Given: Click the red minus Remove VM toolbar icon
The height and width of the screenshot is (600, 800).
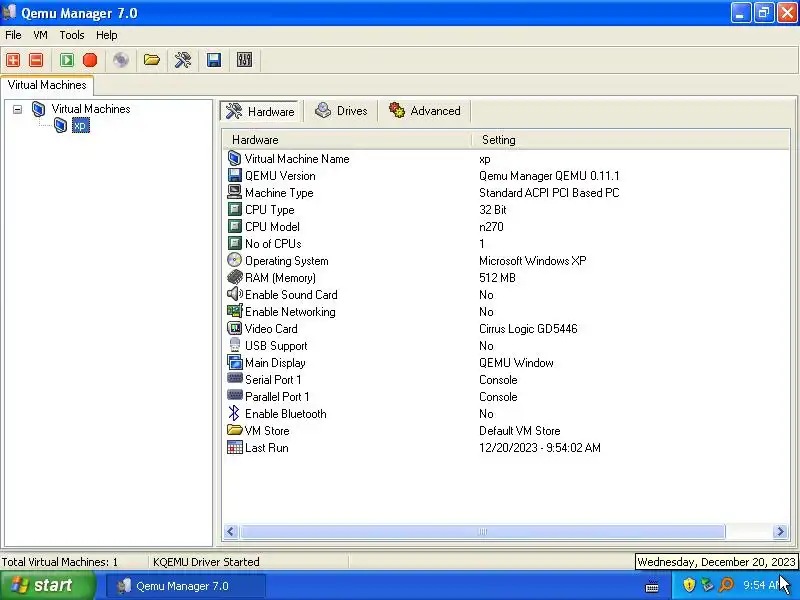Looking at the screenshot, I should point(36,60).
